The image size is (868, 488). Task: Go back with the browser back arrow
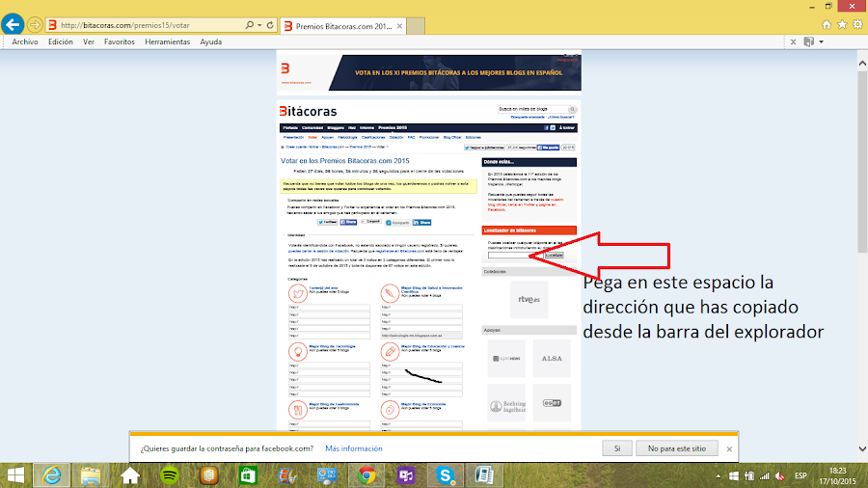tap(13, 25)
